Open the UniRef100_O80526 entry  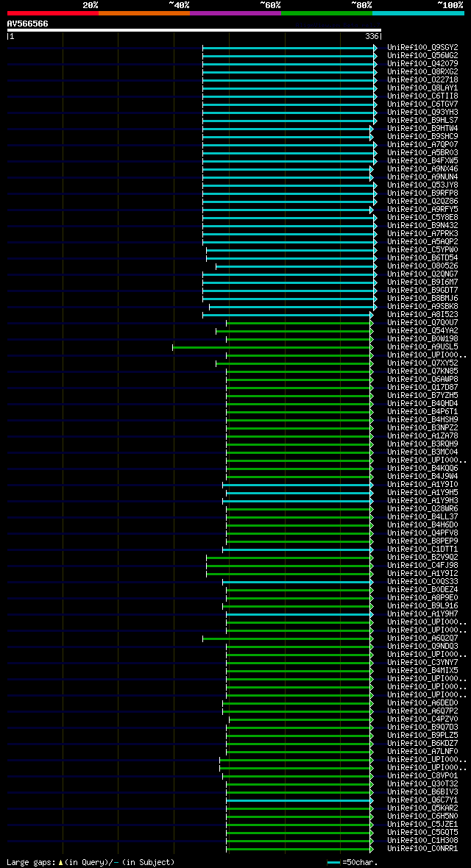(422, 266)
